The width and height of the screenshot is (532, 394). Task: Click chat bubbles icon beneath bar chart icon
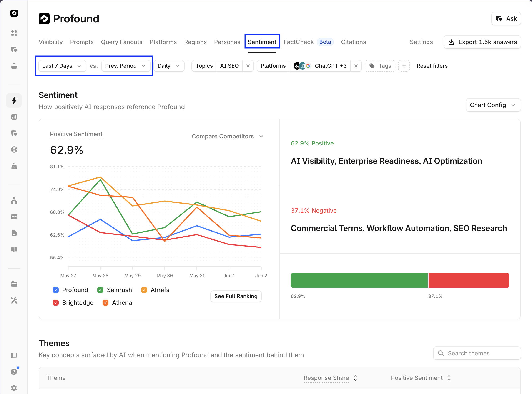[14, 133]
